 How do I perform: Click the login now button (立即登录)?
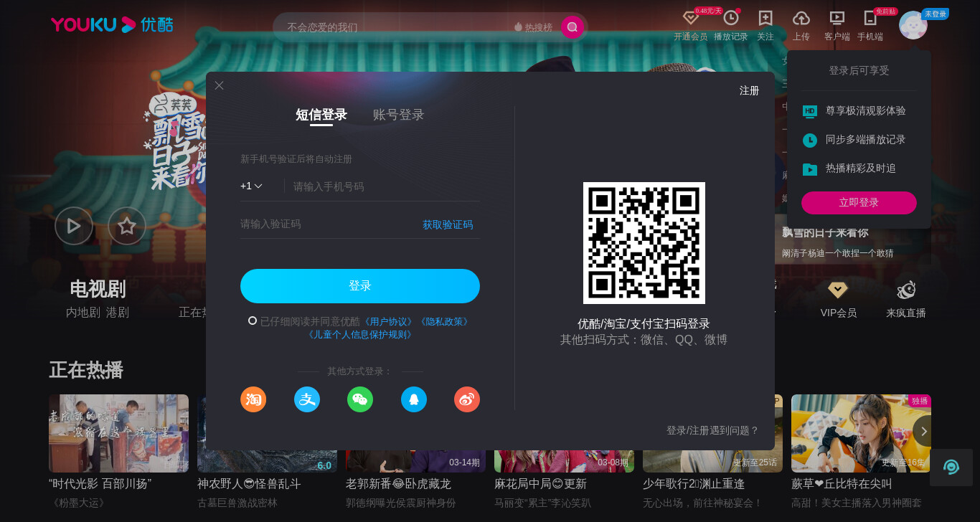(859, 203)
